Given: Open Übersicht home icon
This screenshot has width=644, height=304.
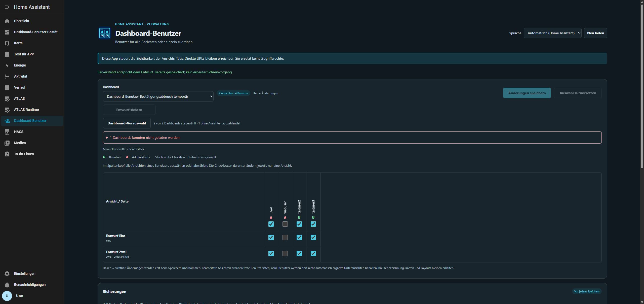Looking at the screenshot, I should tap(7, 21).
